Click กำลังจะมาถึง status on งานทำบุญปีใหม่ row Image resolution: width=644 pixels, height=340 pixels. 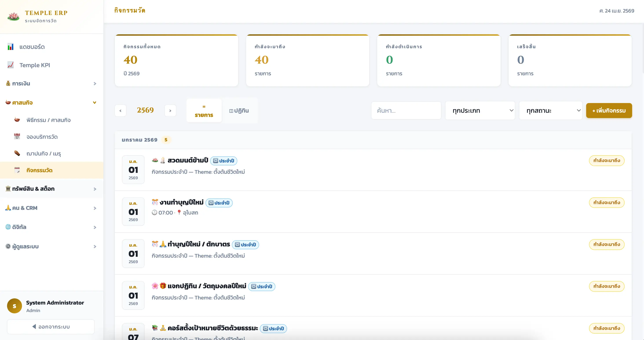[x=607, y=203]
